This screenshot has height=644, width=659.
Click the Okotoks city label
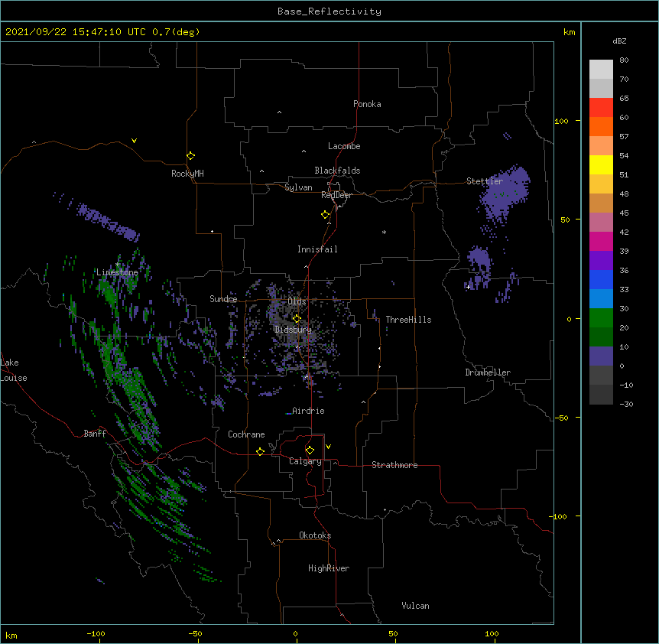pyautogui.click(x=315, y=535)
